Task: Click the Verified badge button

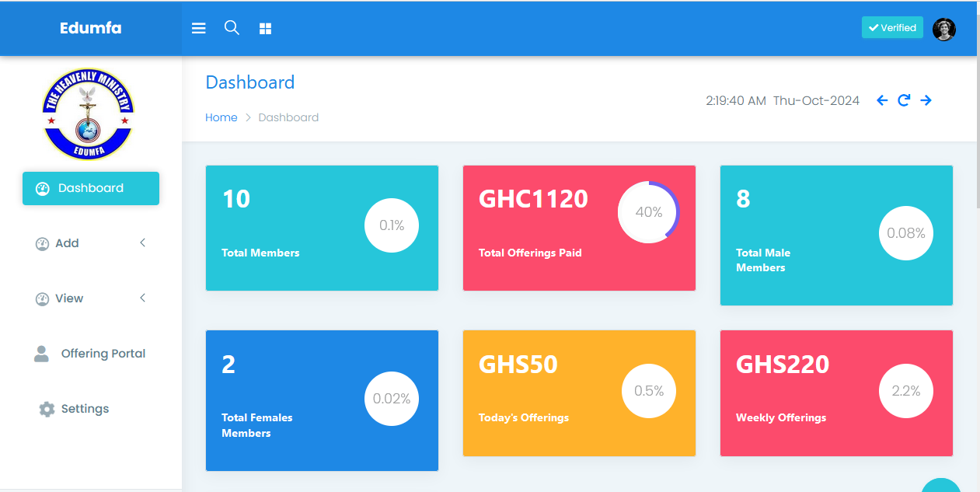Action: (892, 27)
